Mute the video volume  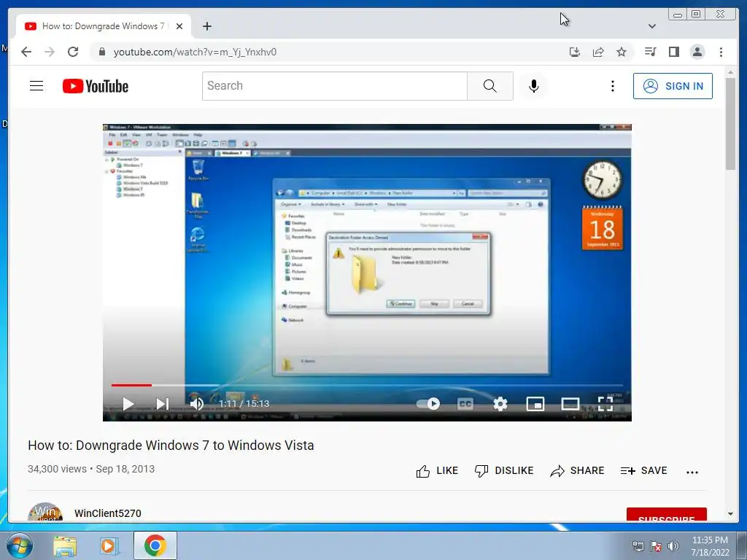coord(197,404)
